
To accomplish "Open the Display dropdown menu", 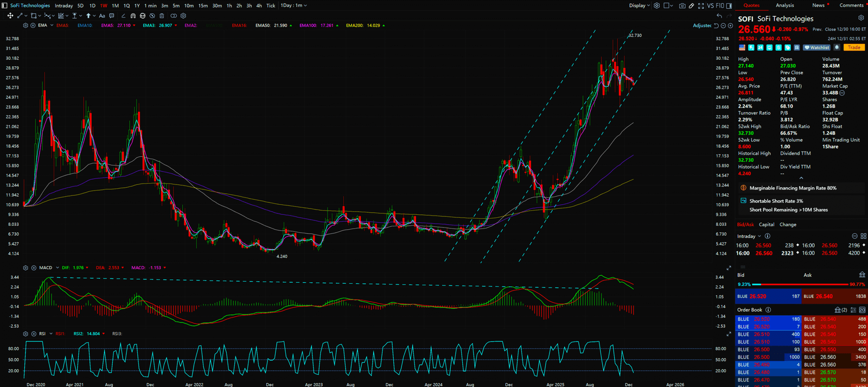I will (639, 5).
